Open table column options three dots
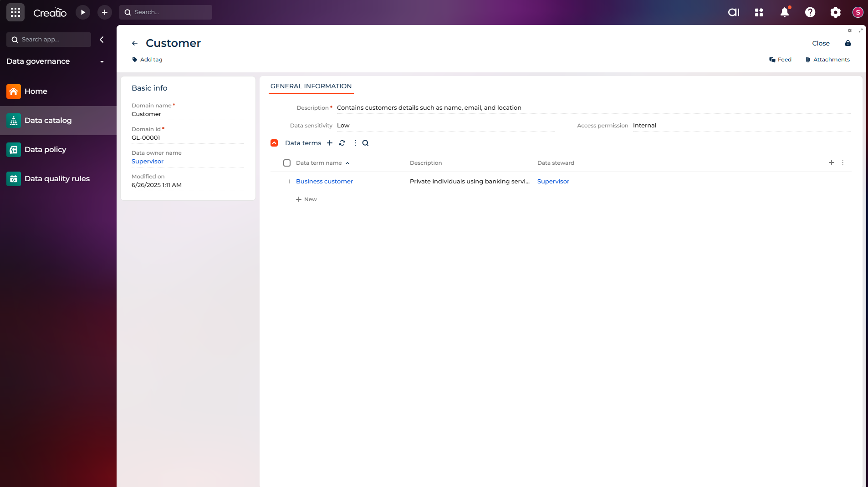The width and height of the screenshot is (868, 487). [843, 162]
